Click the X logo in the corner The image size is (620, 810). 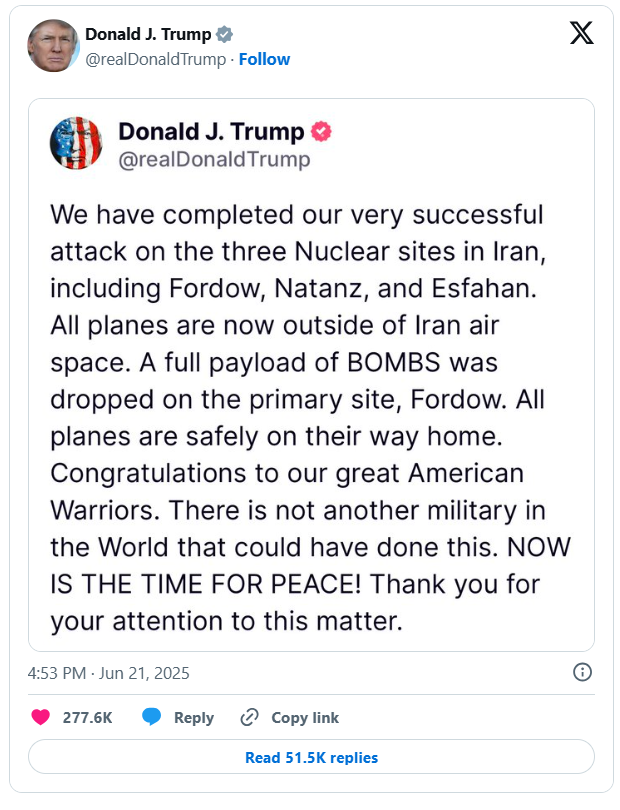pos(581,34)
